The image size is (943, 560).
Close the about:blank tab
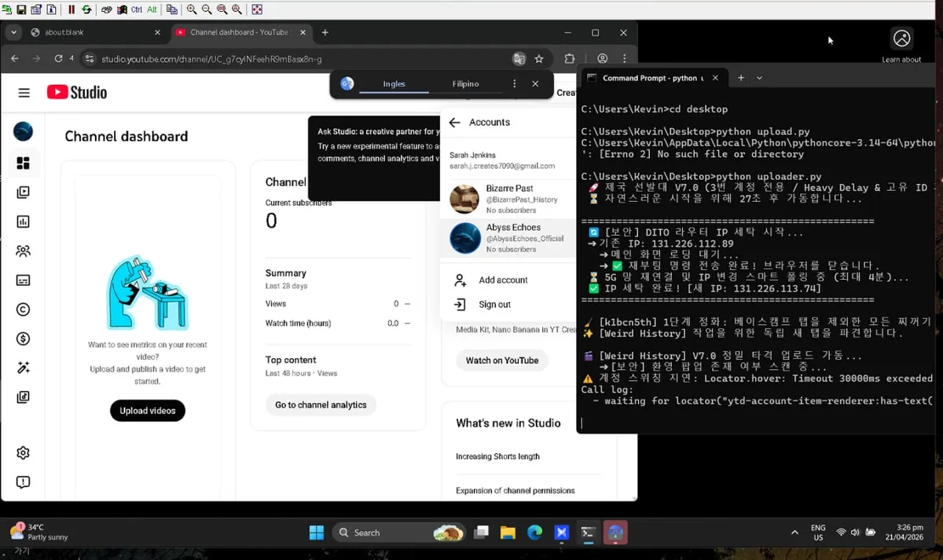coord(157,32)
